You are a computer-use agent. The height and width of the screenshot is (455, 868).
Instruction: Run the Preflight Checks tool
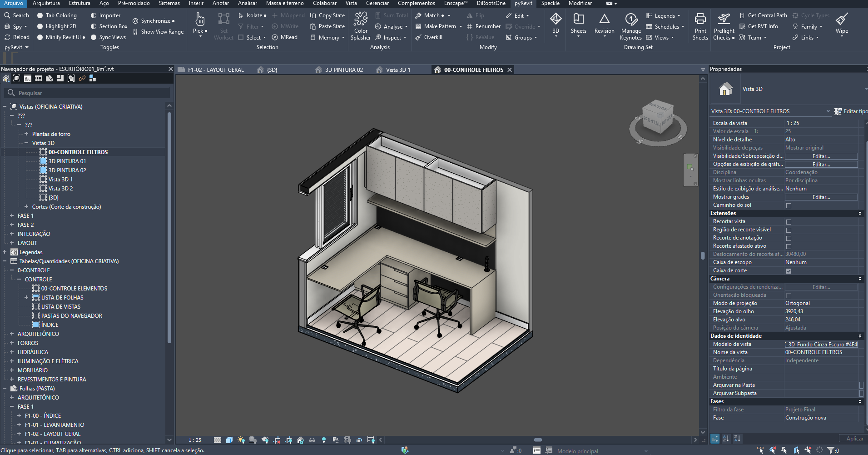click(724, 26)
